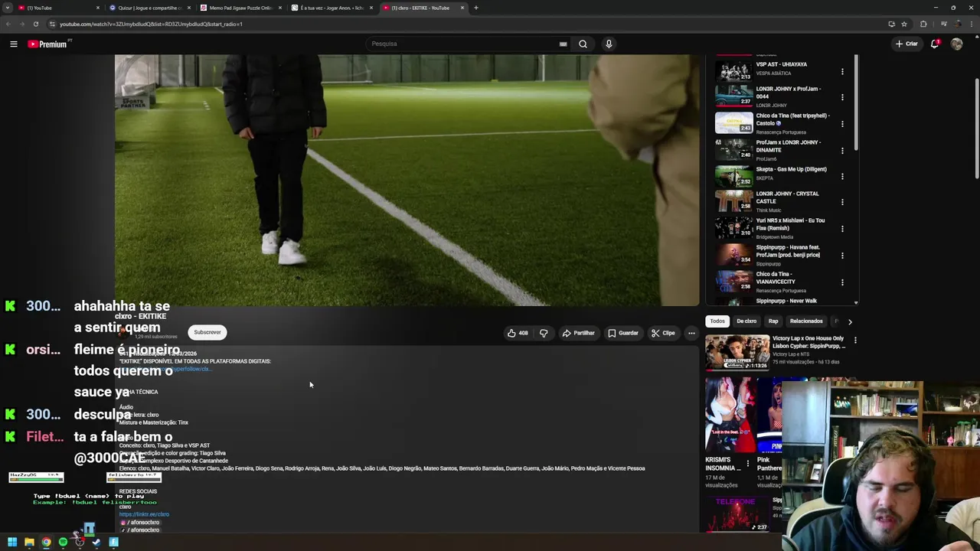The width and height of the screenshot is (980, 551).
Task: Play Victory Lap Lisbon Cypher thumbnail
Action: 737,353
